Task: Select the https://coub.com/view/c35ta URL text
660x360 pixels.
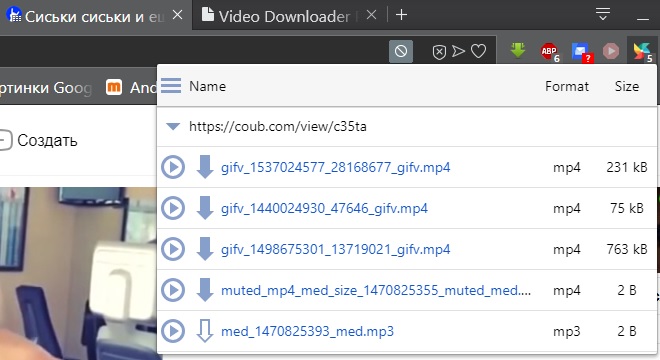Action: (278, 126)
